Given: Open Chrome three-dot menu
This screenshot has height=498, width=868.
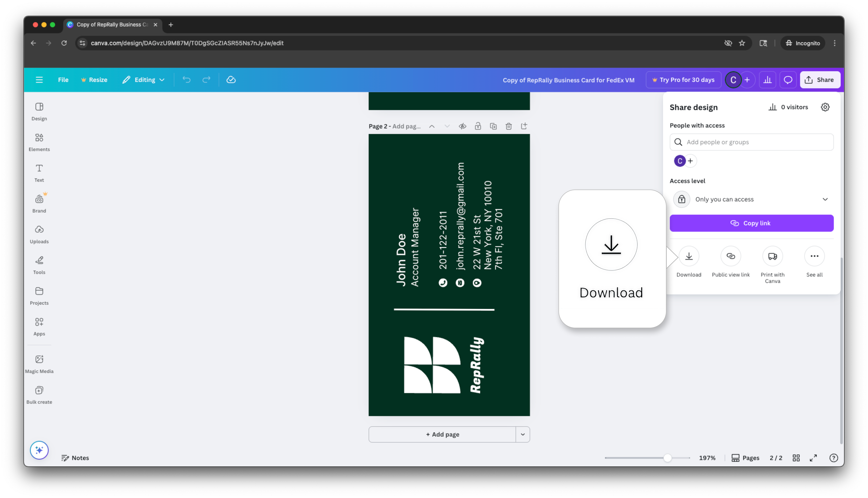Looking at the screenshot, I should pos(834,43).
